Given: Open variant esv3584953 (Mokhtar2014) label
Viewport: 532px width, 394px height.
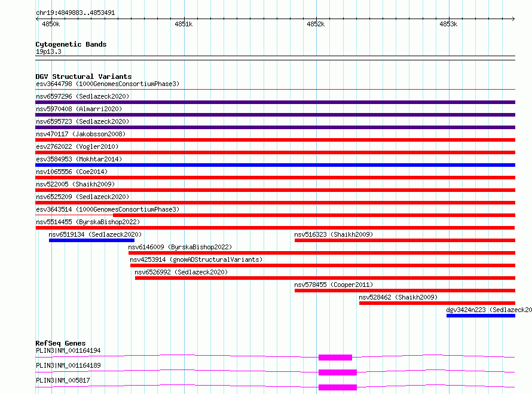Looking at the screenshot, I should coord(79,159).
